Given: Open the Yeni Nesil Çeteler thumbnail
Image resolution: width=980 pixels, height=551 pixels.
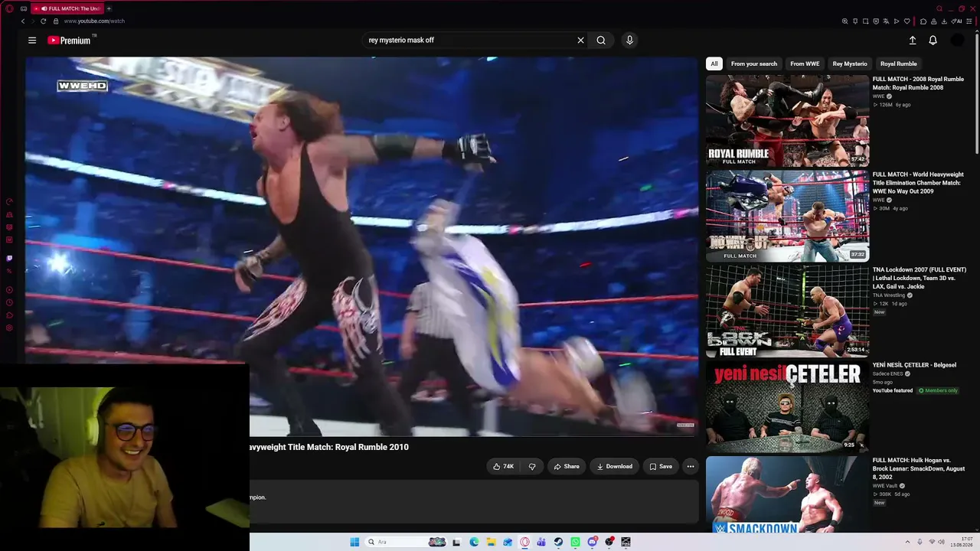Looking at the screenshot, I should [787, 406].
